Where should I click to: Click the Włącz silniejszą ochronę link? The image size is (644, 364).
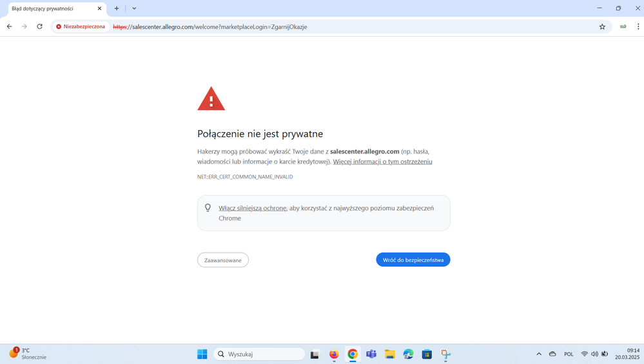tap(252, 208)
